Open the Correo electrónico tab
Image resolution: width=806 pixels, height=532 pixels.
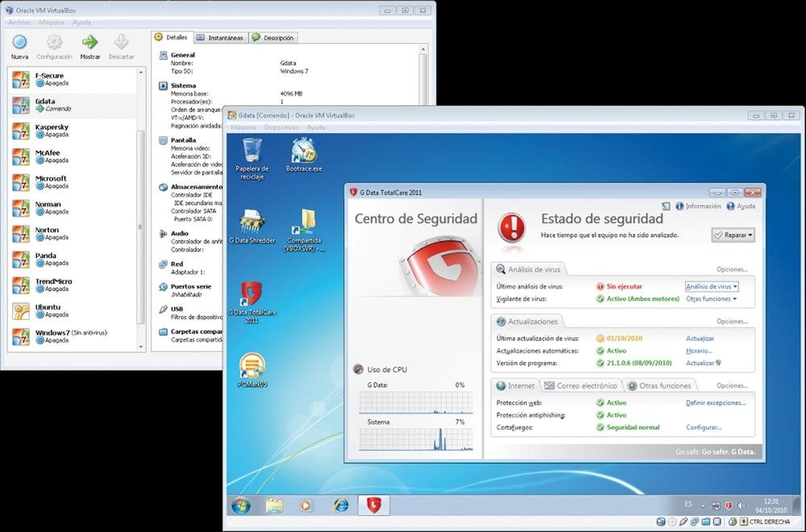pyautogui.click(x=581, y=385)
